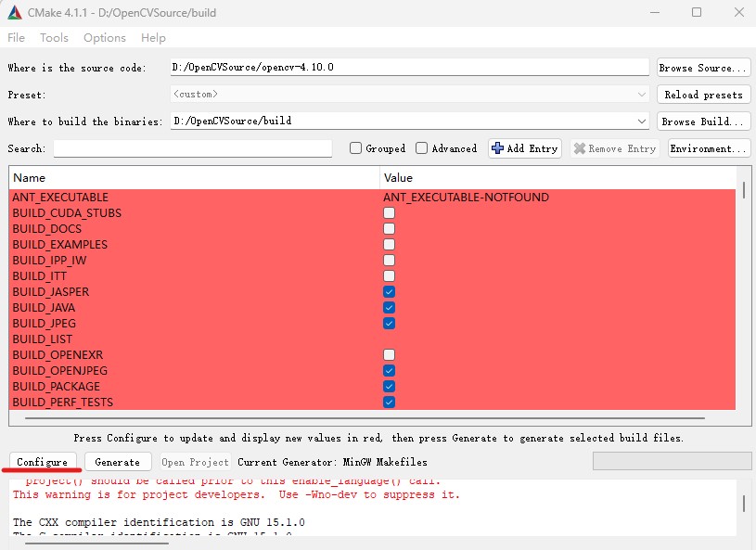Screen dimensions: 756x550
Task: Untick the BUILD_JPEG checkbox
Action: point(389,323)
